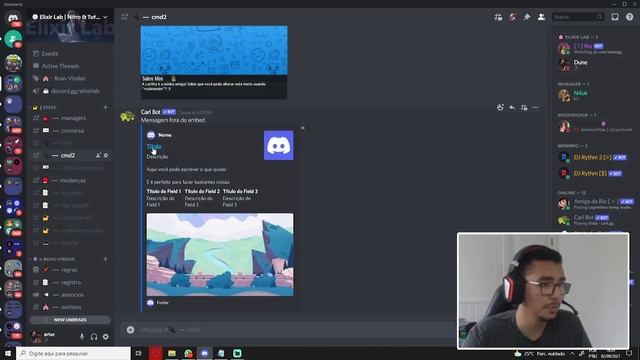Screen dimensions: 640x360
Task: Open More options on Carl Bot message
Action: click(536, 108)
